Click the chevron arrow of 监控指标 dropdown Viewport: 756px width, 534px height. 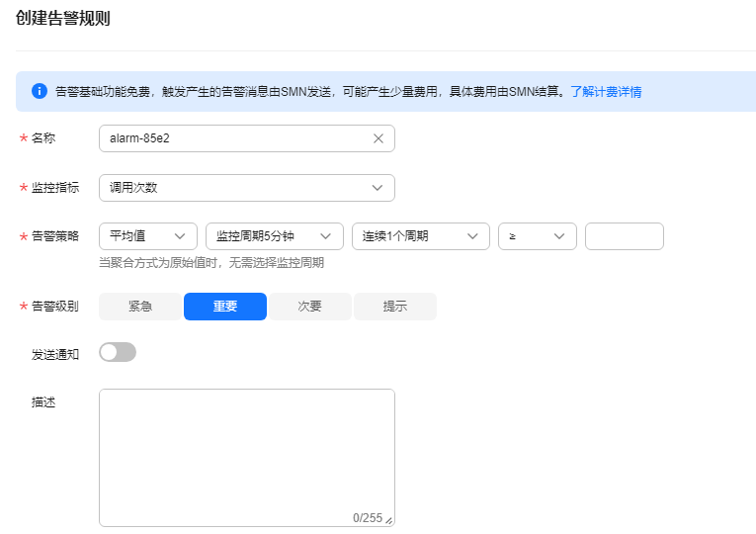point(378,188)
